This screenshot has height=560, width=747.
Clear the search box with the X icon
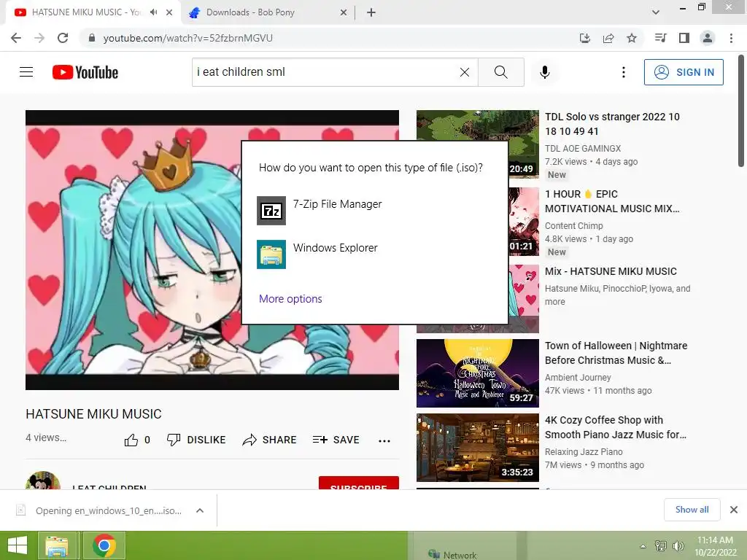(465, 72)
